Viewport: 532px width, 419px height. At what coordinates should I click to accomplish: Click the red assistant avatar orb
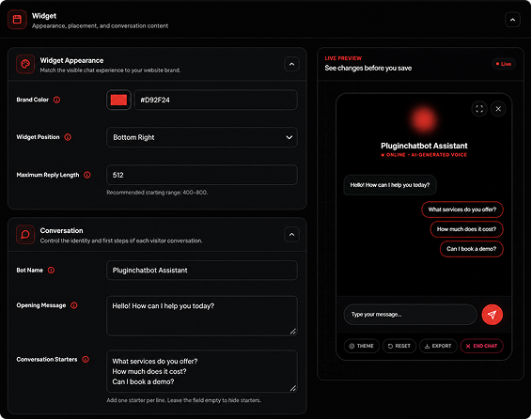click(x=423, y=119)
